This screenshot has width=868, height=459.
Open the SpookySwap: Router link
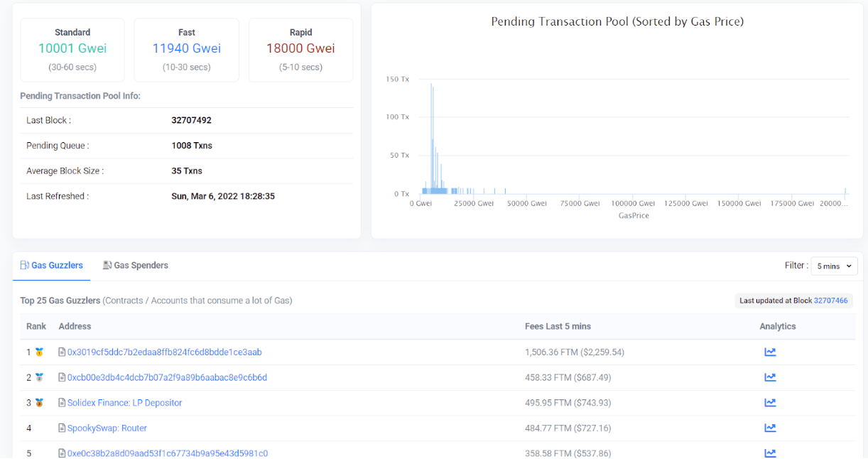pos(107,428)
